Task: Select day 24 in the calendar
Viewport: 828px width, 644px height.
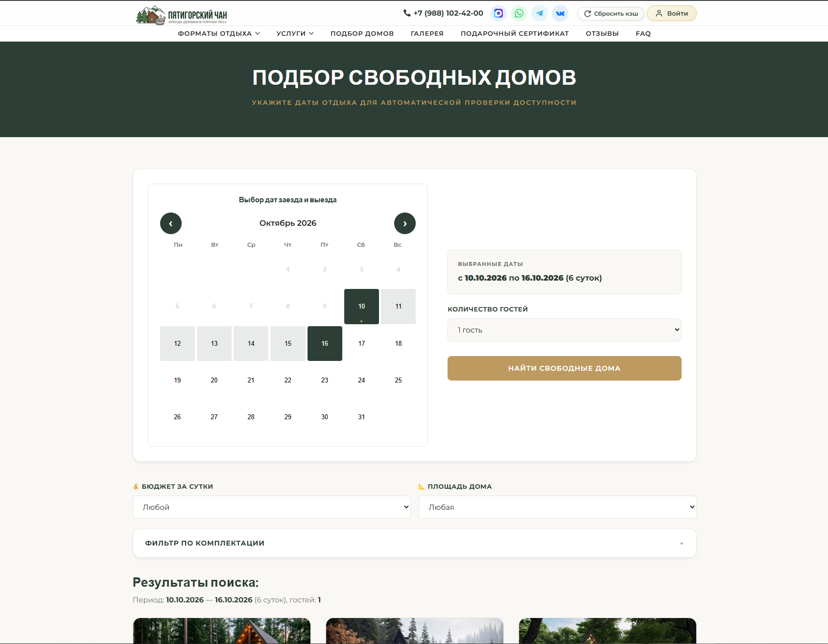Action: tap(361, 381)
